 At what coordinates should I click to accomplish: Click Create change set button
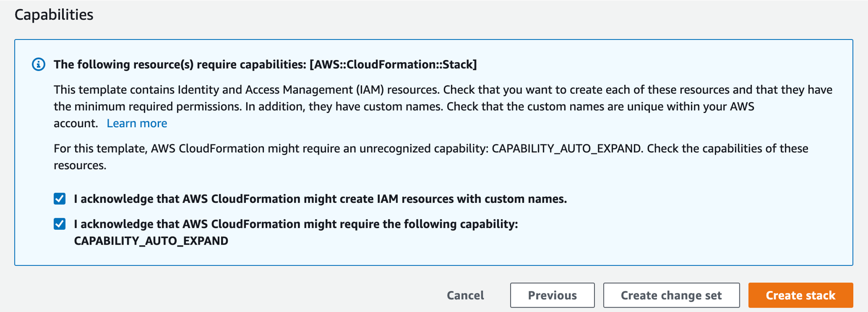[x=671, y=295]
